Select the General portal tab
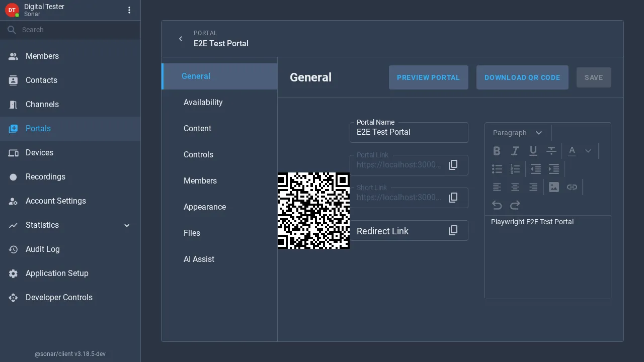The width and height of the screenshot is (644, 362). point(219,76)
